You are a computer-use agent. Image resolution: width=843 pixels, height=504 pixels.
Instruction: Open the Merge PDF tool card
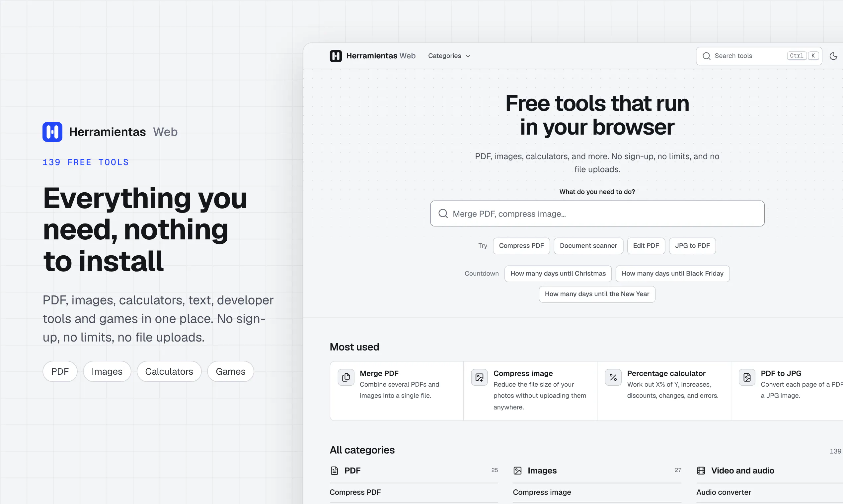point(396,391)
